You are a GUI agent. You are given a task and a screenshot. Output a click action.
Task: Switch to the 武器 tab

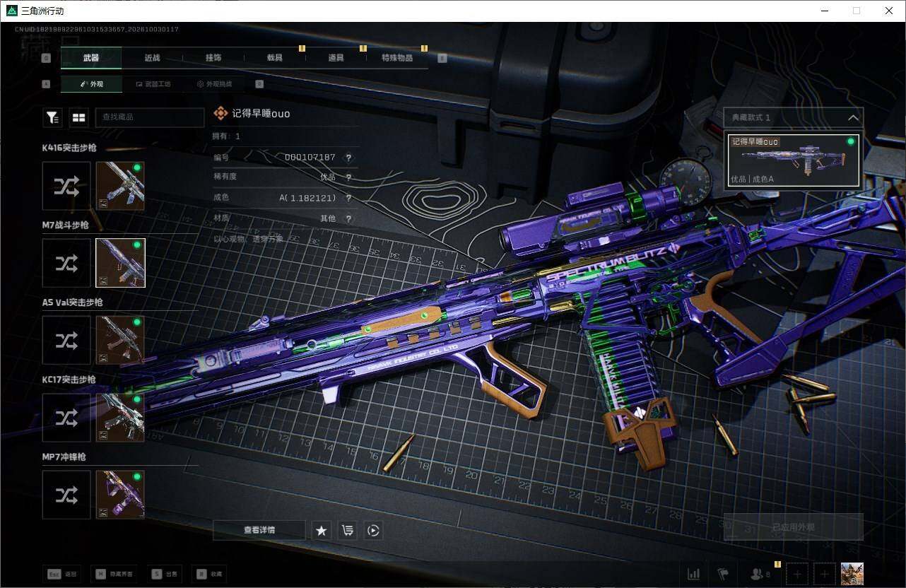pos(91,58)
